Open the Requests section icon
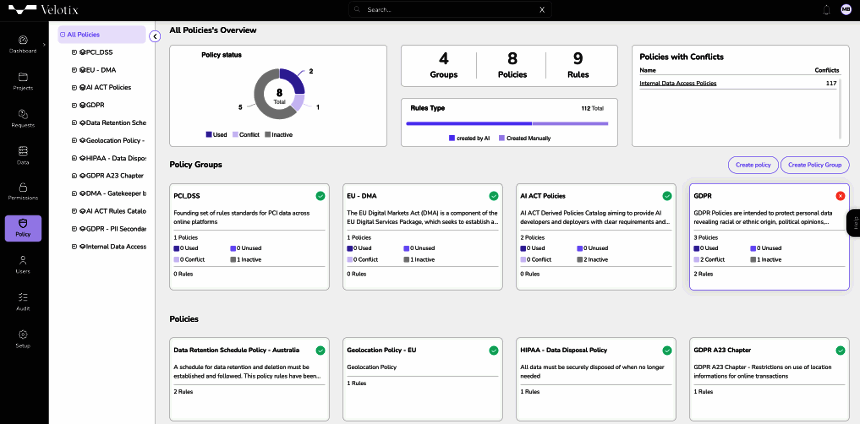Screen dimensions: 860x424 click(x=23, y=114)
